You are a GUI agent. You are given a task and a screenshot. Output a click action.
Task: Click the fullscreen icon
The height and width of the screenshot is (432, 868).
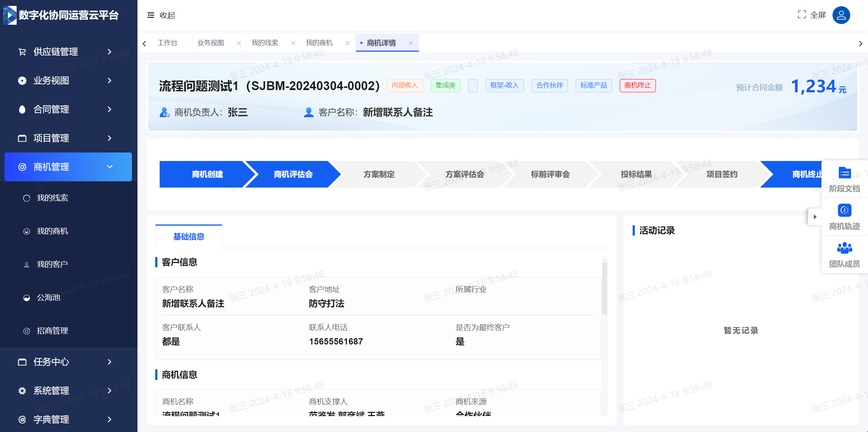pyautogui.click(x=802, y=15)
